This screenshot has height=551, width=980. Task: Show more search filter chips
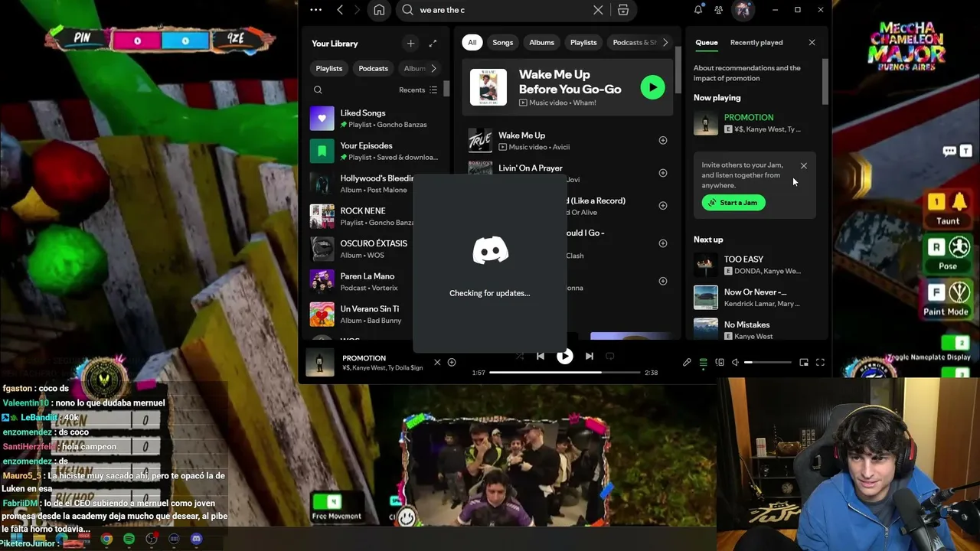click(665, 43)
